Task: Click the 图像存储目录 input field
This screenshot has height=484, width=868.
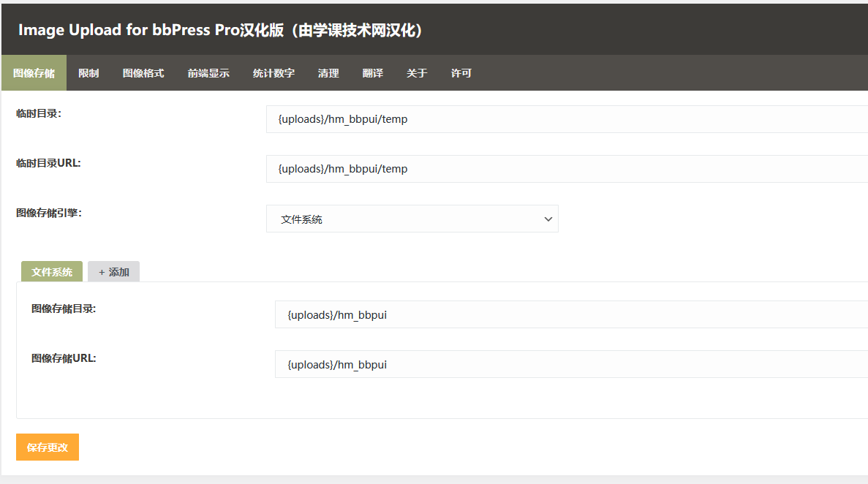Action: (x=570, y=314)
